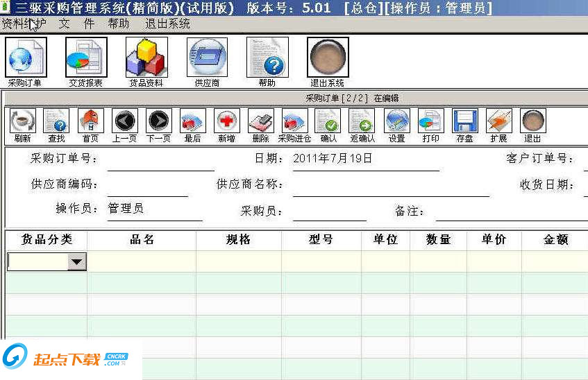Image resolution: width=588 pixels, height=380 pixels.
Task: Click the 规格 column header
Action: (239, 240)
